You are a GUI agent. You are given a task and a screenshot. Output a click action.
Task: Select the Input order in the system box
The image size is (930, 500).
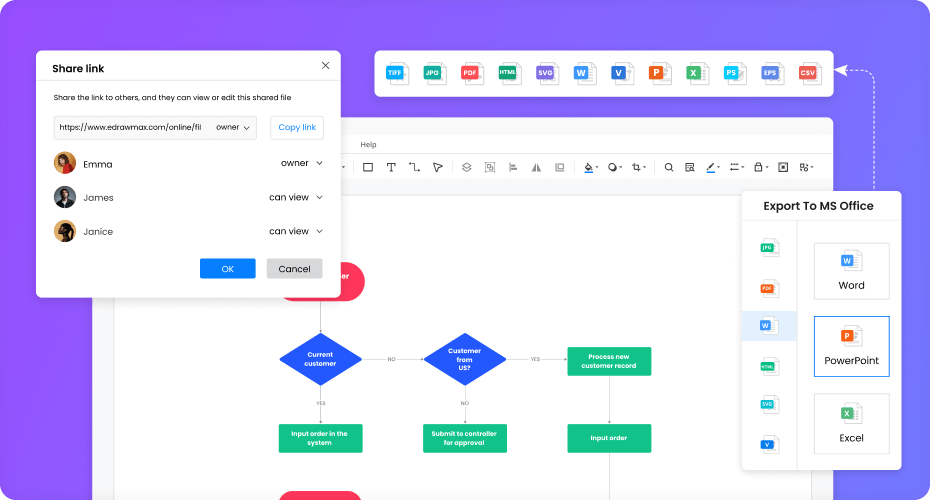(x=320, y=438)
